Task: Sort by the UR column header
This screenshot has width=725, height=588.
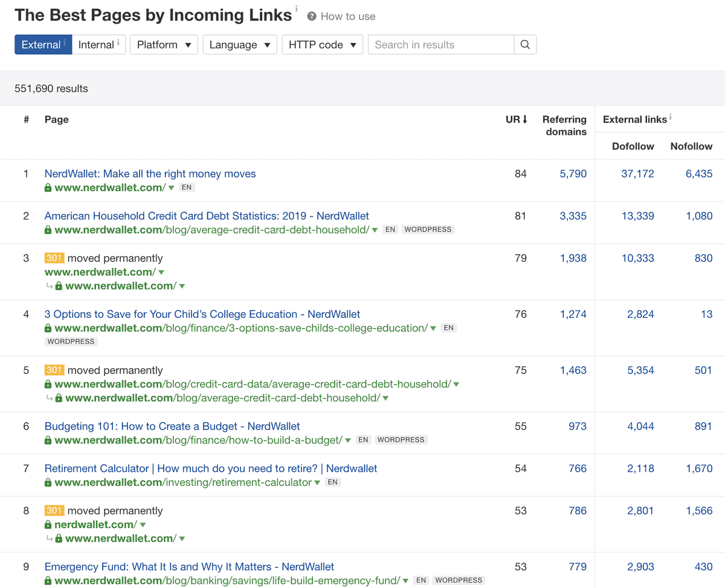Action: (x=517, y=120)
